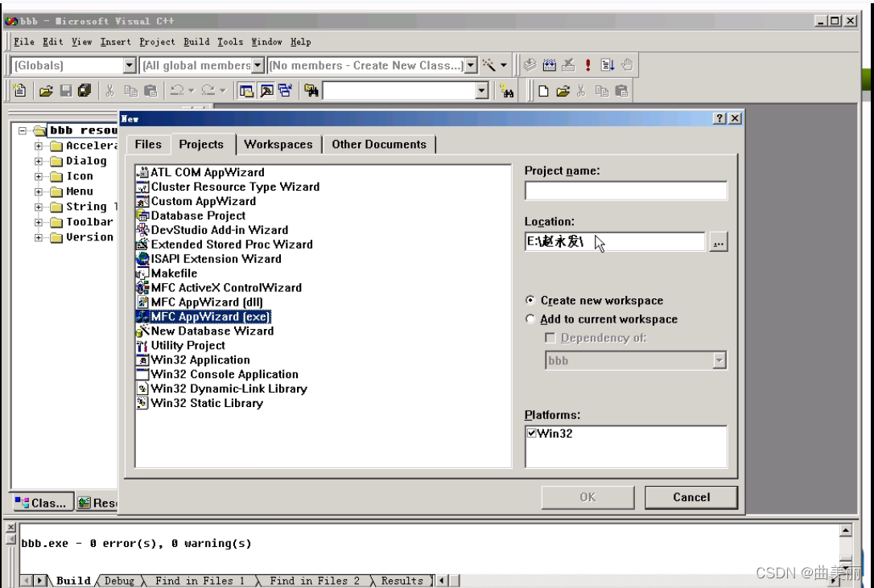Viewport: 874px width, 588px height.
Task: Open the Globals class dropdown
Action: (x=130, y=65)
